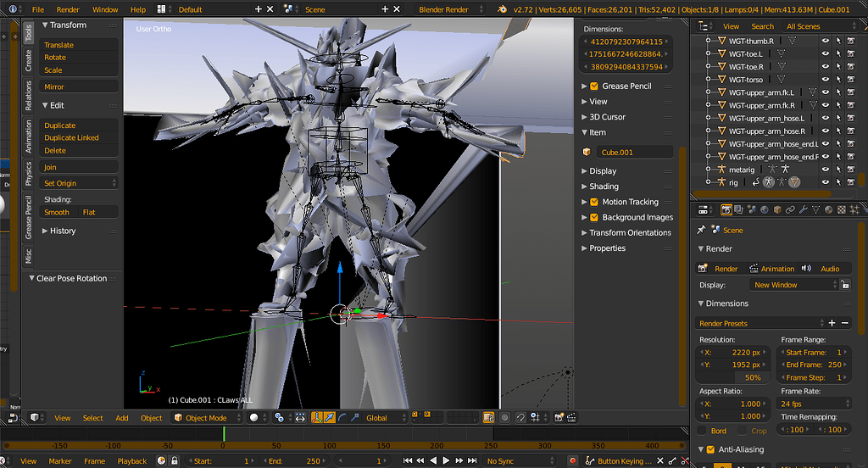Enable the Bord checkbox
Viewport: 868px width, 468px height.
(x=702, y=431)
